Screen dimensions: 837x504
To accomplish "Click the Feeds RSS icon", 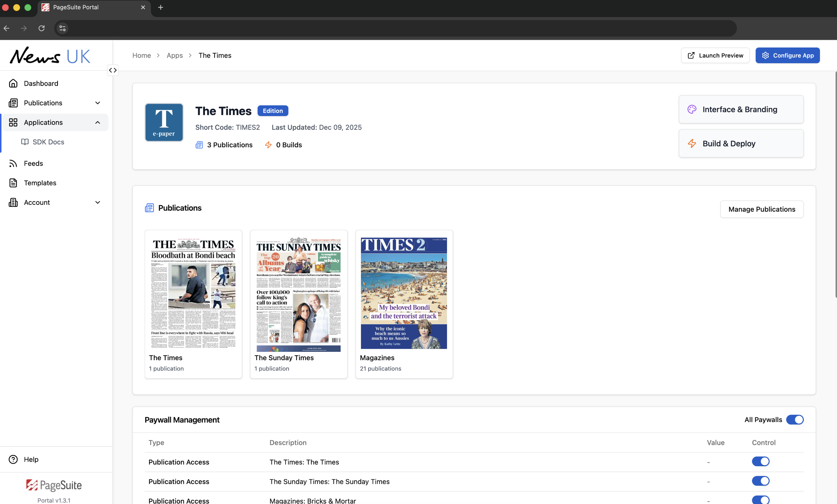I will click(13, 163).
